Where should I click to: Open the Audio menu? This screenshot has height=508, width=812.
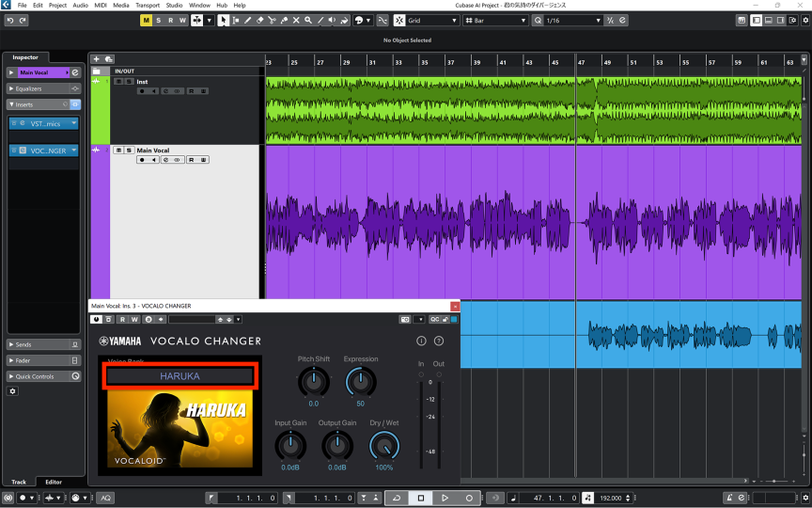pyautogui.click(x=80, y=6)
